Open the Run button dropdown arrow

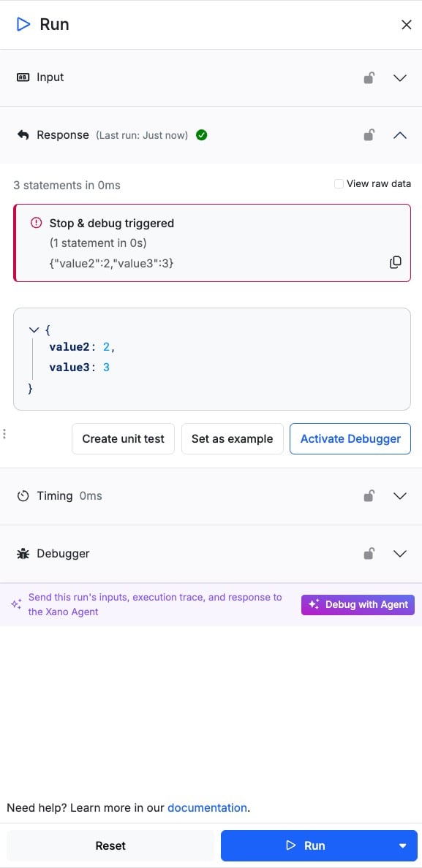pos(403,846)
